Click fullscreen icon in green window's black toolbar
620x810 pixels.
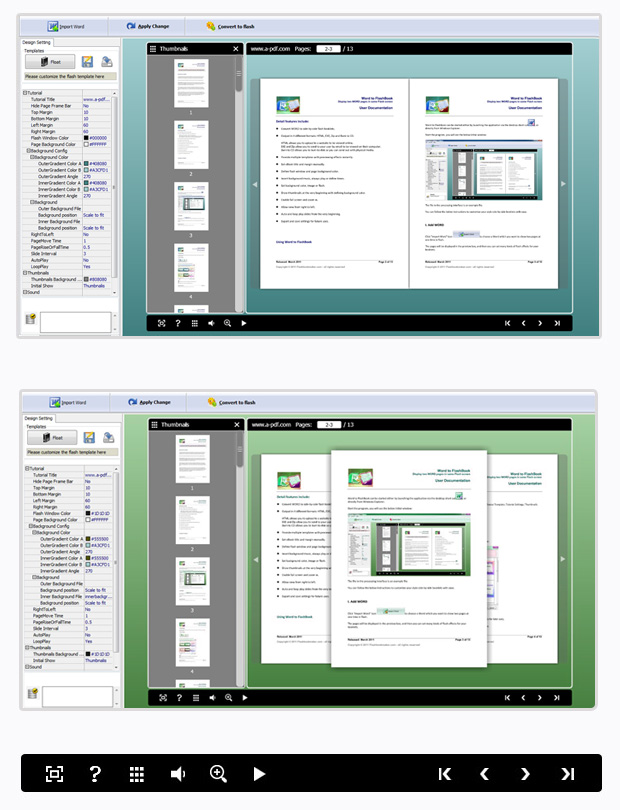163,698
